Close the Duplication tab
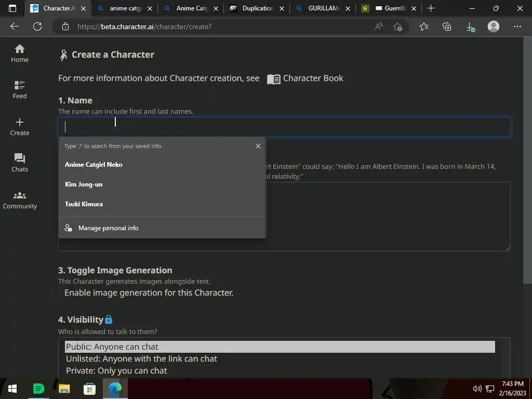 click(282, 8)
